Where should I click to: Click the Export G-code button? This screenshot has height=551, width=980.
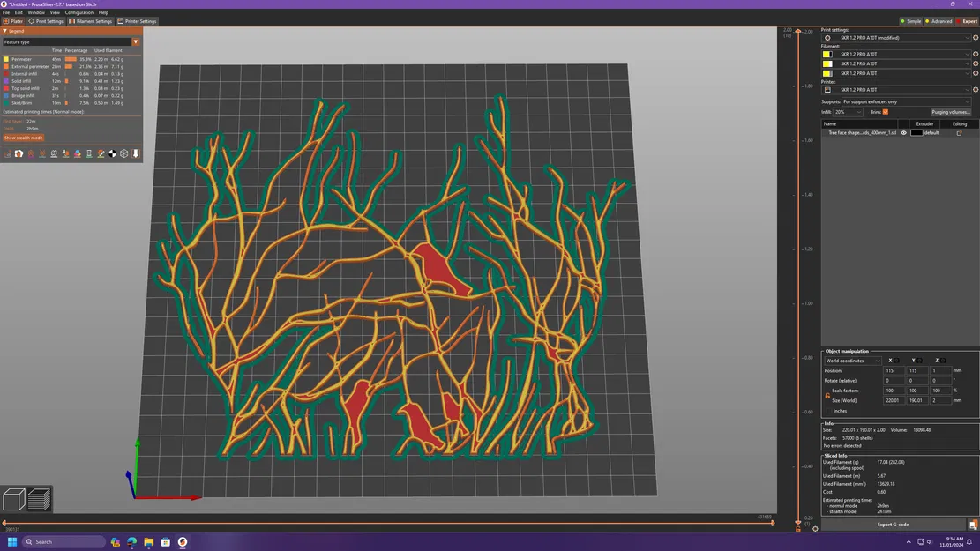894,525
